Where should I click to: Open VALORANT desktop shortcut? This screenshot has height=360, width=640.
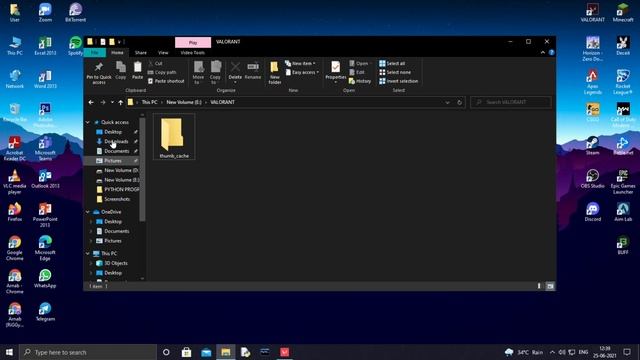point(592,12)
